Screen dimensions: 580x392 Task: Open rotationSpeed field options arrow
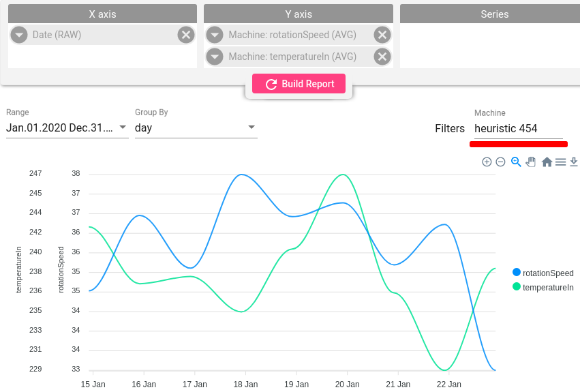pyautogui.click(x=215, y=35)
